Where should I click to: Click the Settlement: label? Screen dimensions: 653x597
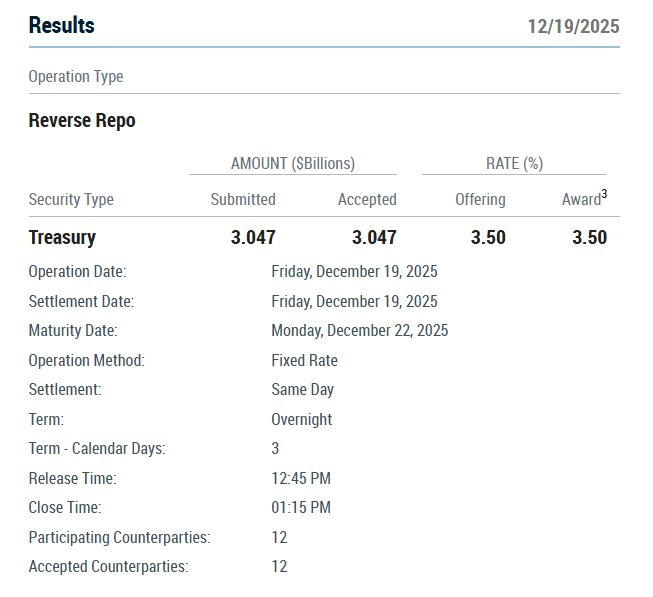(x=65, y=390)
